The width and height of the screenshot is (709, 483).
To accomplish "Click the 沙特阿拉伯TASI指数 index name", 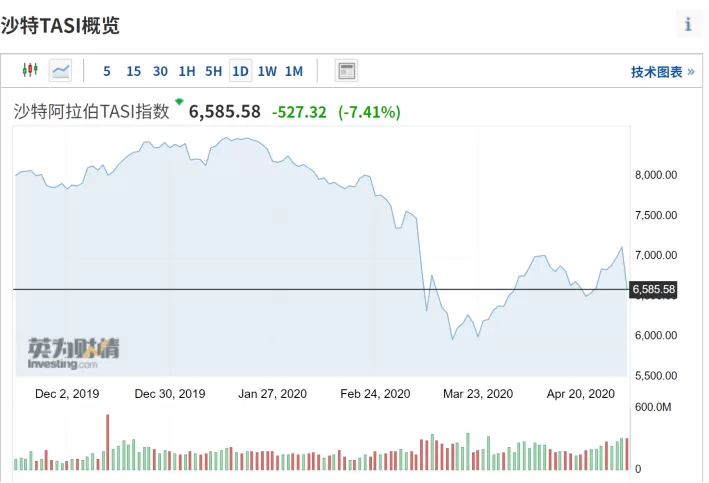I will [x=91, y=111].
